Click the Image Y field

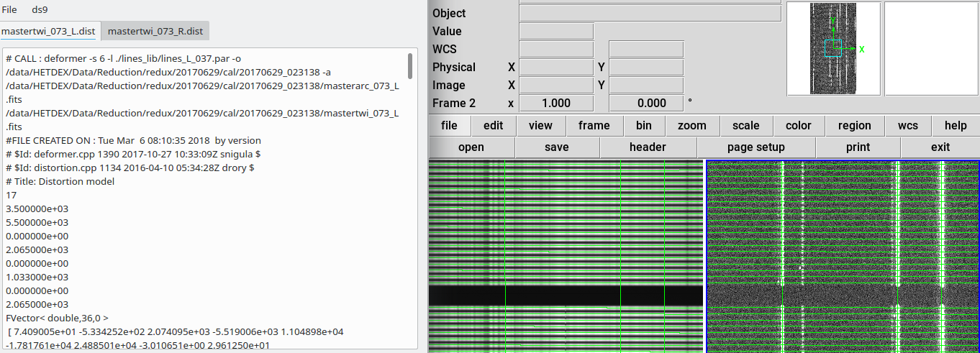pos(646,86)
